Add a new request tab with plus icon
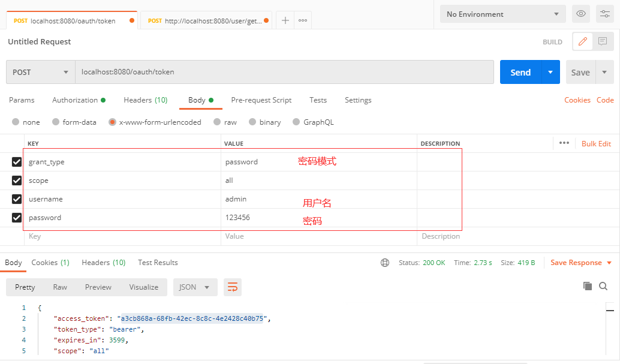Viewport: 620px width, 364px height. (285, 20)
